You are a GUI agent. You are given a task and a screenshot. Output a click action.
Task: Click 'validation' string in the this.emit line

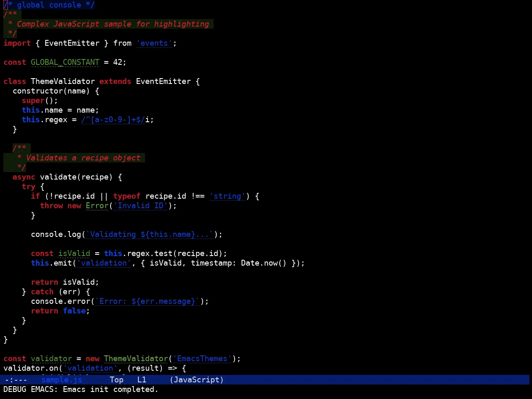coord(104,263)
